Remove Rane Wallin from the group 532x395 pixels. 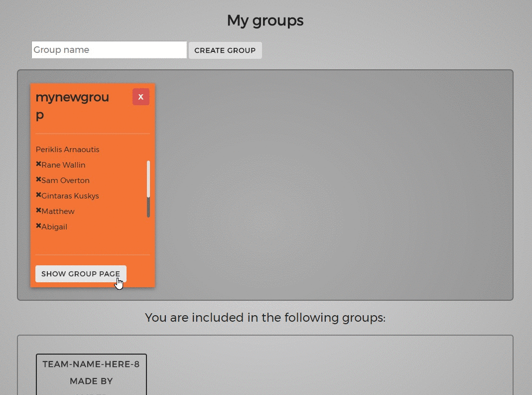tap(38, 164)
